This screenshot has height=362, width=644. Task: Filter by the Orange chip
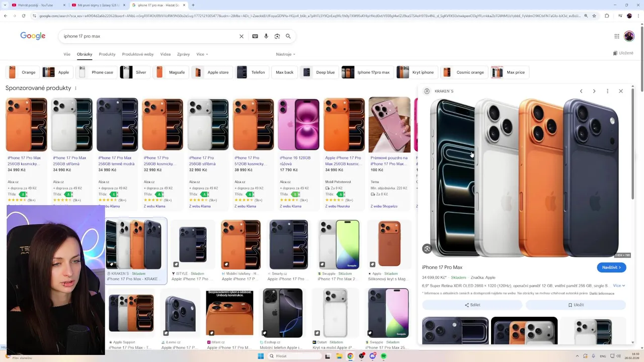22,72
